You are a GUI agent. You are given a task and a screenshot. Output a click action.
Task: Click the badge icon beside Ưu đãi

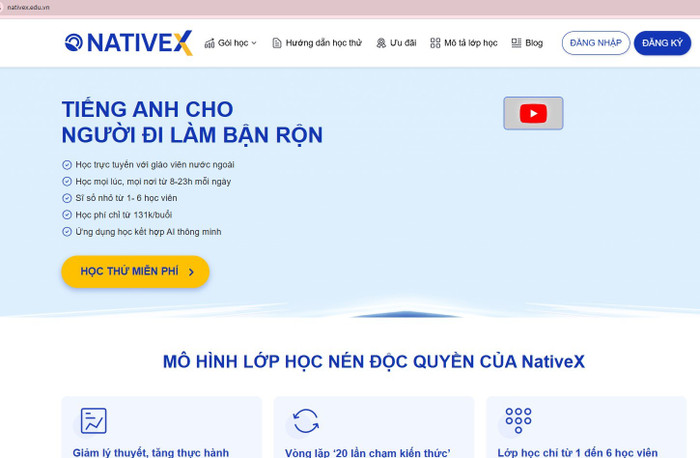381,43
